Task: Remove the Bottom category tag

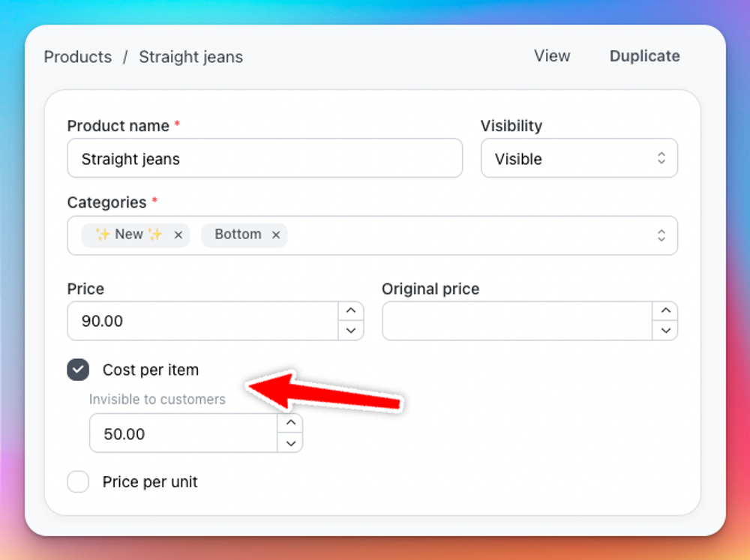Action: pyautogui.click(x=276, y=235)
